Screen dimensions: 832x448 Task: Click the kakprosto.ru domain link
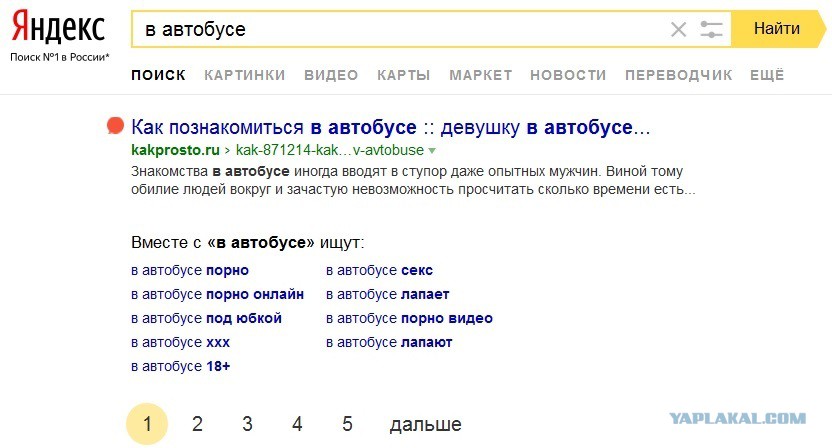175,150
